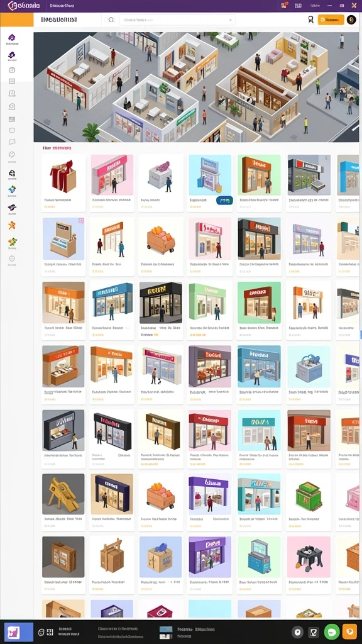Click the notification icon in purple title bar

[x=284, y=5]
